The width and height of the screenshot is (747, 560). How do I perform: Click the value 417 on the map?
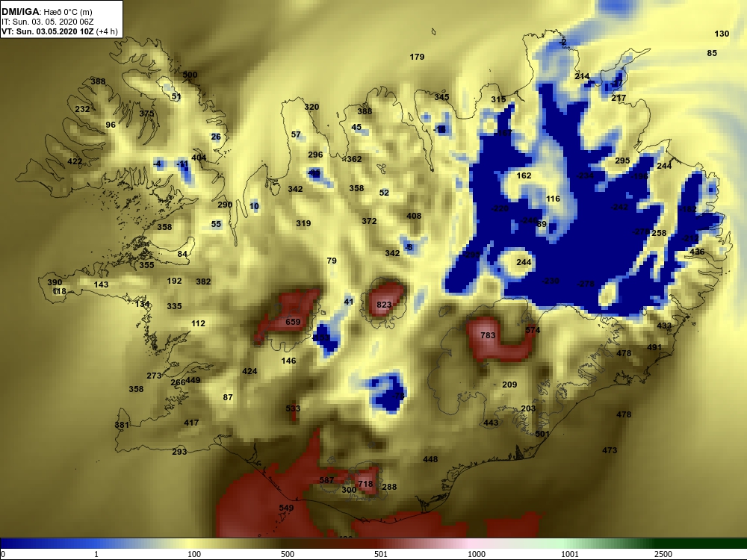(191, 423)
